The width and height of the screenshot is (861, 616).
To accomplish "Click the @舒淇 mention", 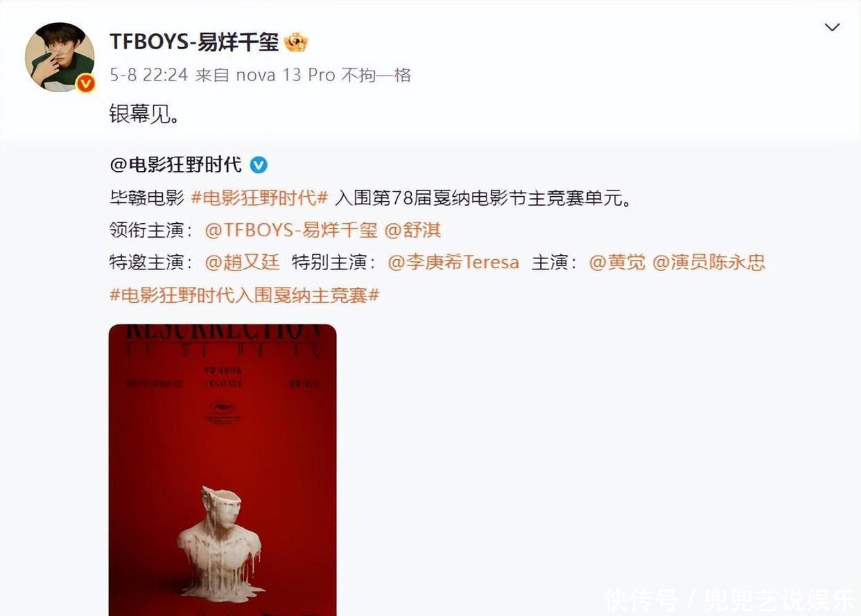I will coord(412,230).
